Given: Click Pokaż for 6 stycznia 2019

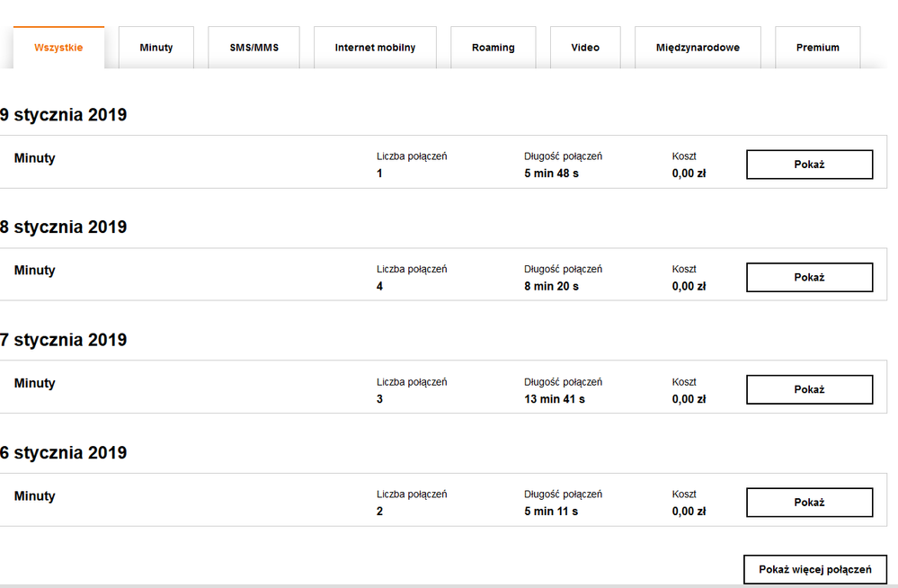Looking at the screenshot, I should (x=809, y=503).
